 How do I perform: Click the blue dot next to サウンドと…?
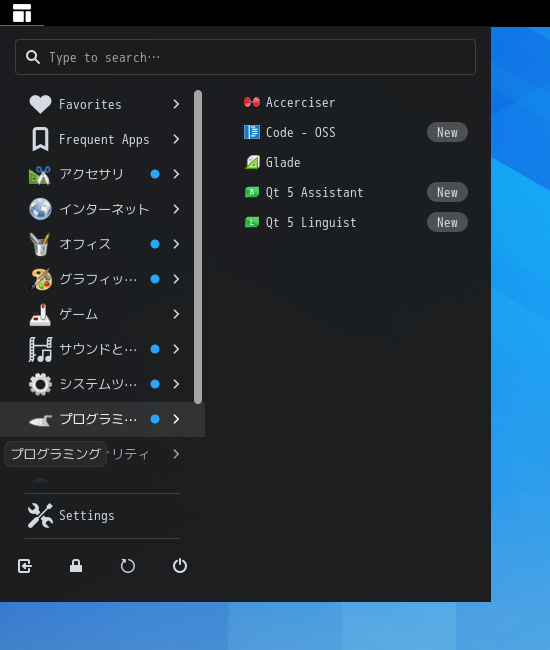pos(155,349)
